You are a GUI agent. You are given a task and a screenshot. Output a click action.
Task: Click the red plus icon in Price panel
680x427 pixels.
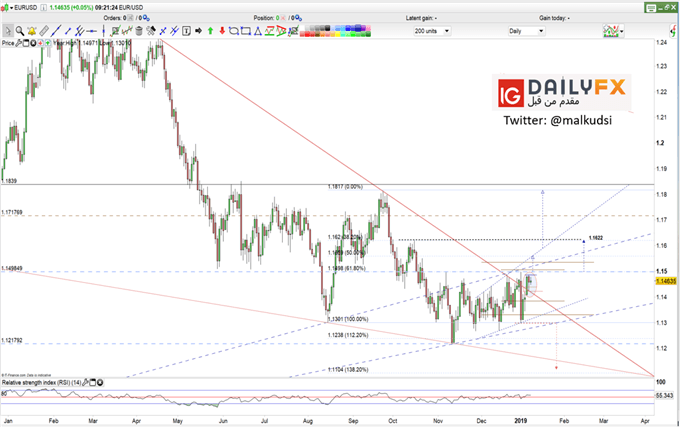[x=40, y=43]
